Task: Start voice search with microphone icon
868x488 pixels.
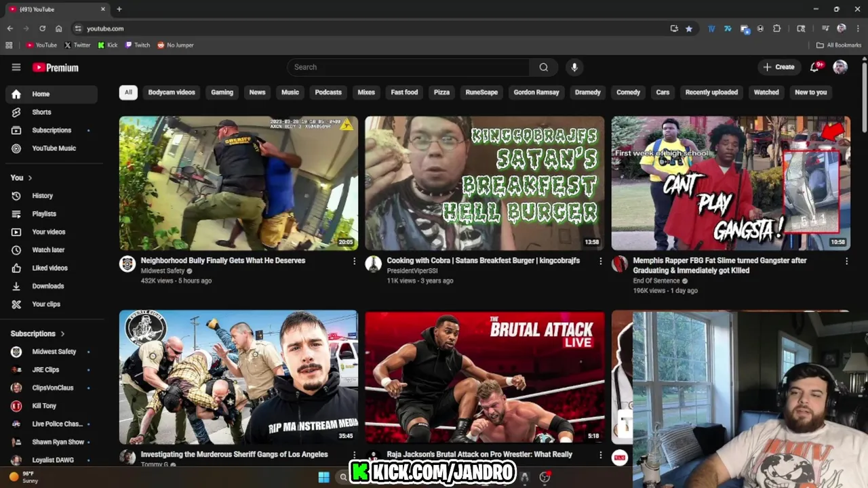Action: (x=574, y=67)
